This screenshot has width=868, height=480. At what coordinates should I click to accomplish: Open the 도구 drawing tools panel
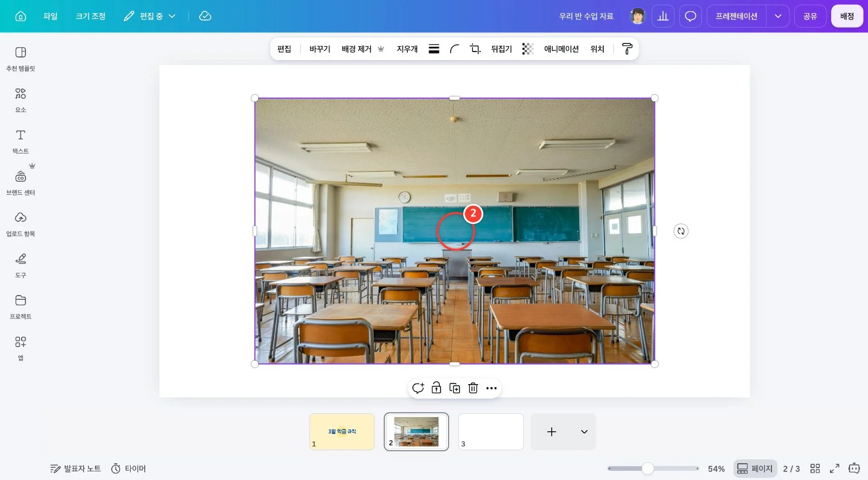[21, 266]
